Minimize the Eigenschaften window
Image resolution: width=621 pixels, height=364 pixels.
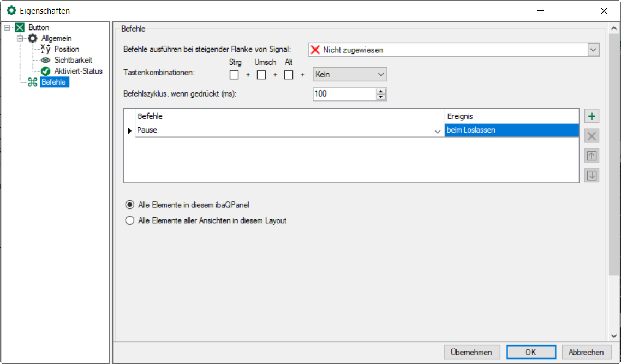click(540, 11)
